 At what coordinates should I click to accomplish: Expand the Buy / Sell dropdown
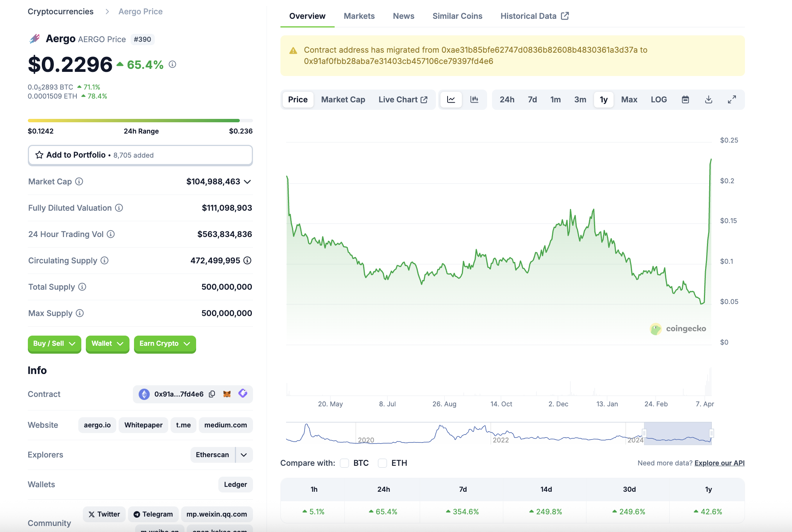coord(55,344)
